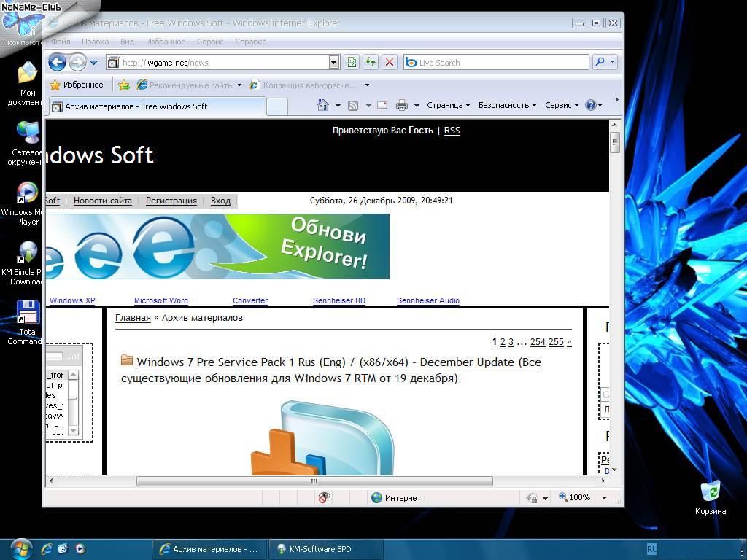Open the Sennheiser HD ad link
747x560 pixels.
pos(339,300)
